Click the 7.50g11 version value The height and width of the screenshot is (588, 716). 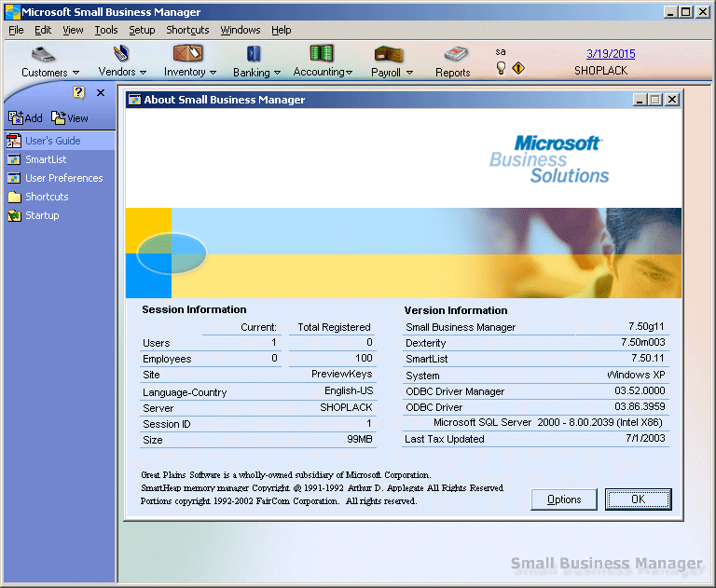tap(646, 326)
